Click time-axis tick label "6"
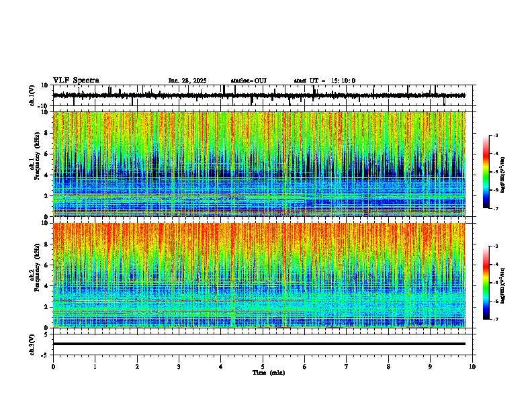Viewport: 532px width, 411px height. 304,367
